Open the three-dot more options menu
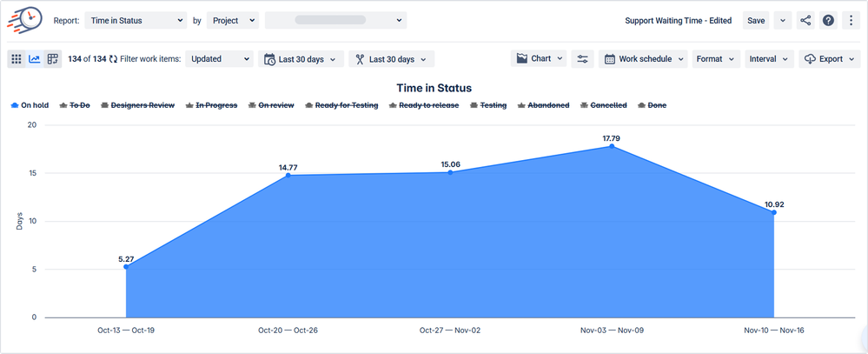Image resolution: width=868 pixels, height=354 pixels. [x=851, y=21]
